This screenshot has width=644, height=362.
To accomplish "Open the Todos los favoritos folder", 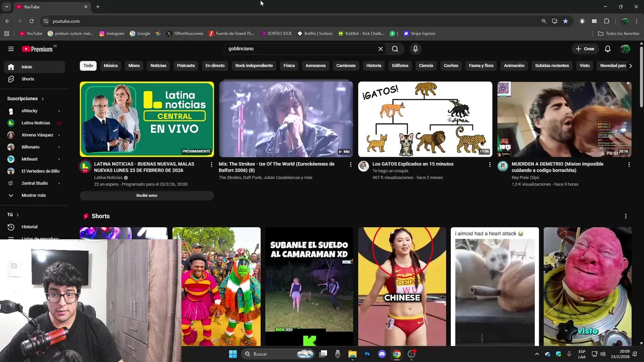I will pos(618,34).
